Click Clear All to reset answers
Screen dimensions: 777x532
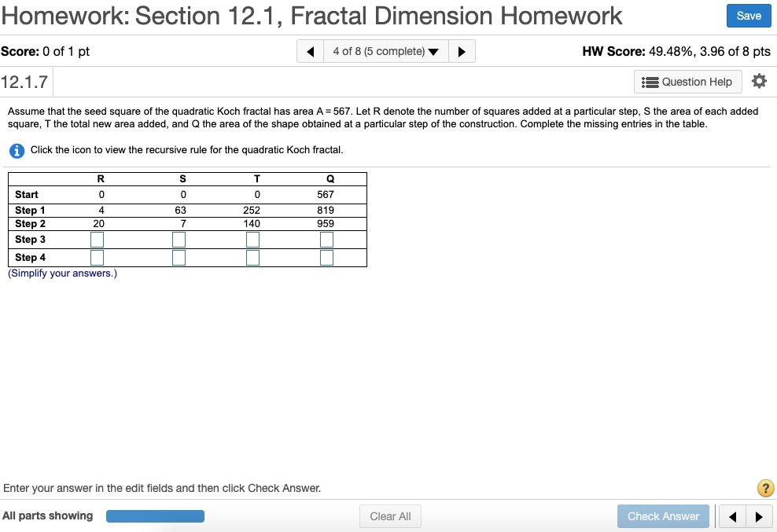(390, 516)
